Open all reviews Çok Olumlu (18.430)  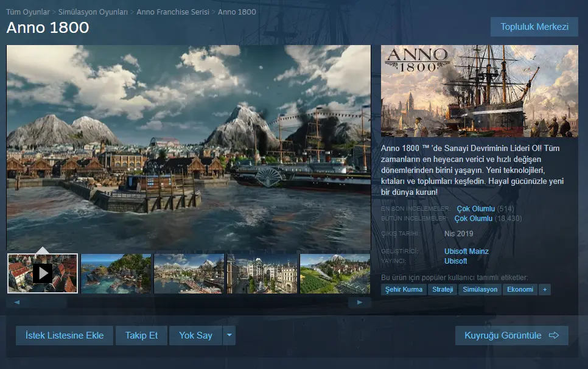(488, 219)
